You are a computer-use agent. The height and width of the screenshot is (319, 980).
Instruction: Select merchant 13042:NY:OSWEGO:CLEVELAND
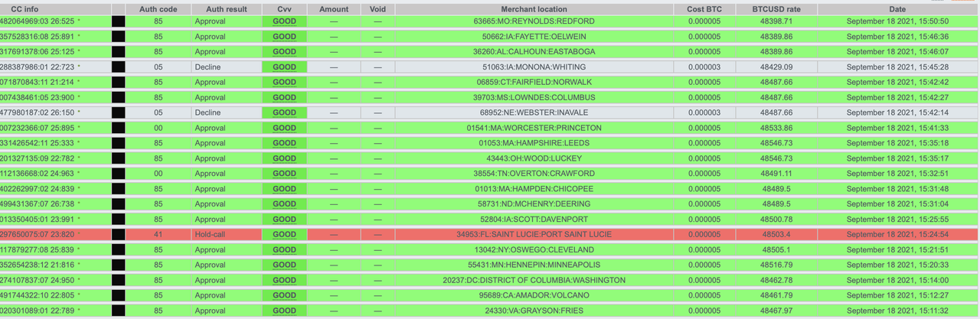(534, 249)
